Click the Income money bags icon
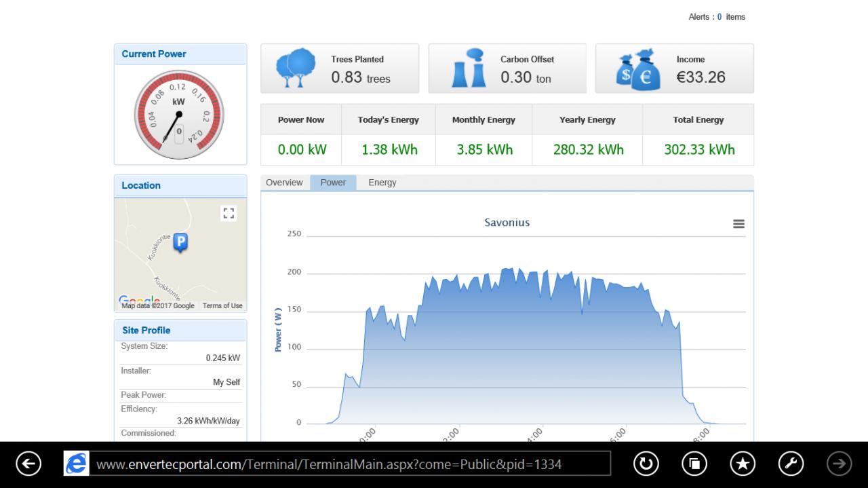868x488 pixels. 638,69
